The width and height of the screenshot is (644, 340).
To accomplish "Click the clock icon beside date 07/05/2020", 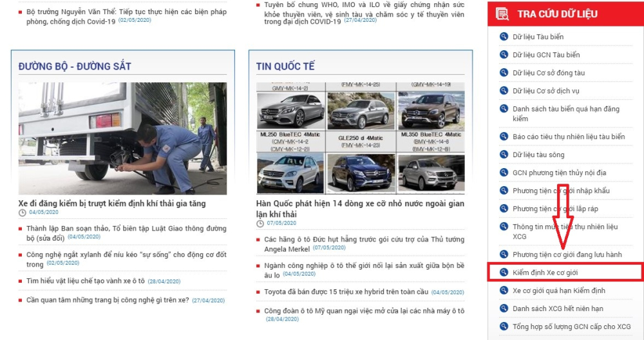I will [x=260, y=223].
